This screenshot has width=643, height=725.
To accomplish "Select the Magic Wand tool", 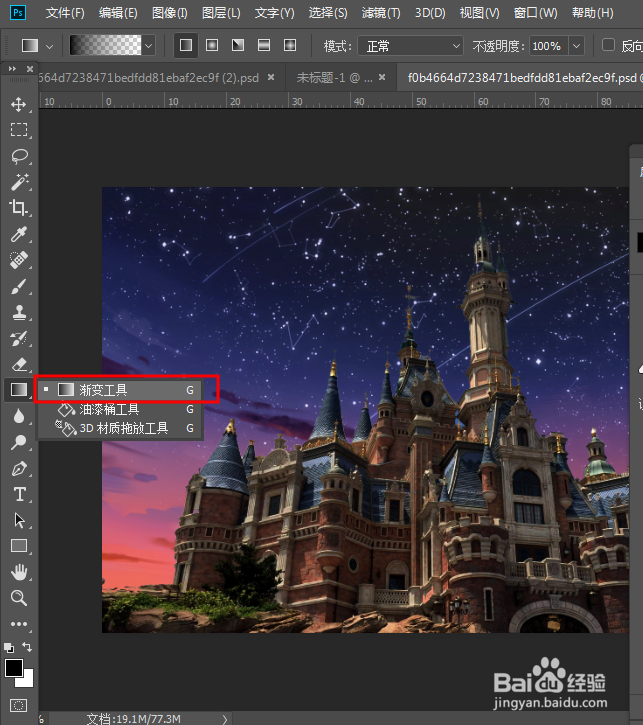I will pyautogui.click(x=18, y=182).
